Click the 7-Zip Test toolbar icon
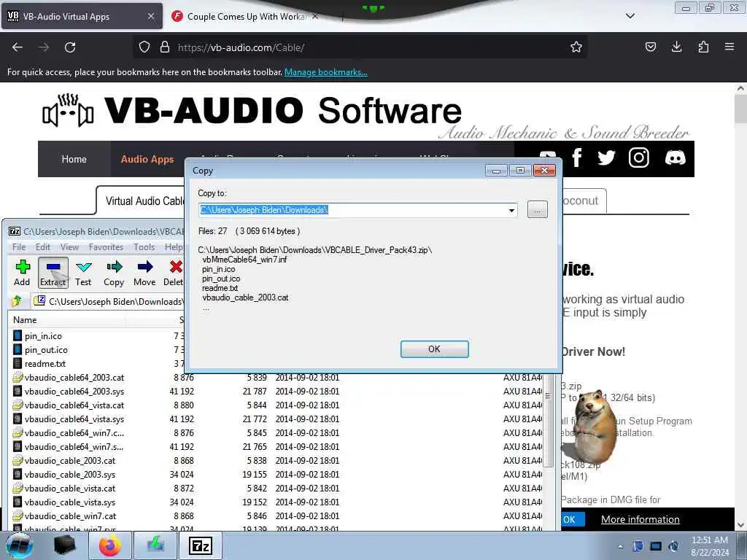The image size is (747, 560). point(83,273)
